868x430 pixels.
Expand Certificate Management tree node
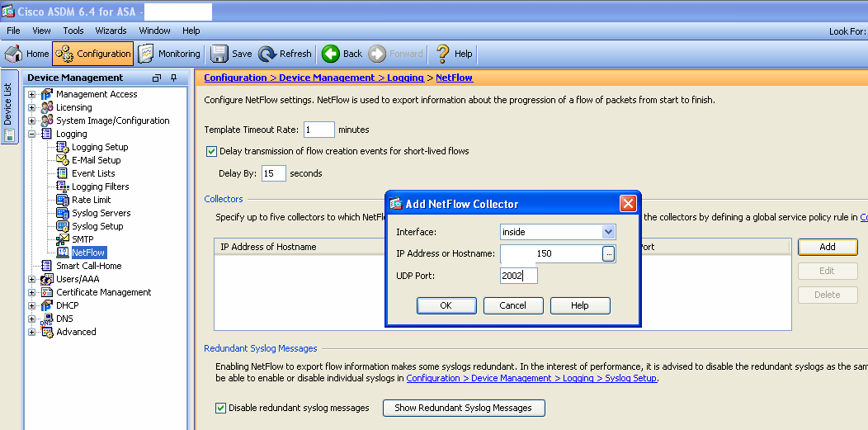pos(32,292)
